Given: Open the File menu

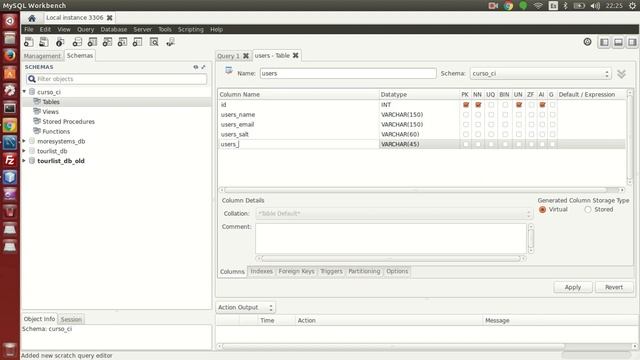Looking at the screenshot, I should pos(29,29).
